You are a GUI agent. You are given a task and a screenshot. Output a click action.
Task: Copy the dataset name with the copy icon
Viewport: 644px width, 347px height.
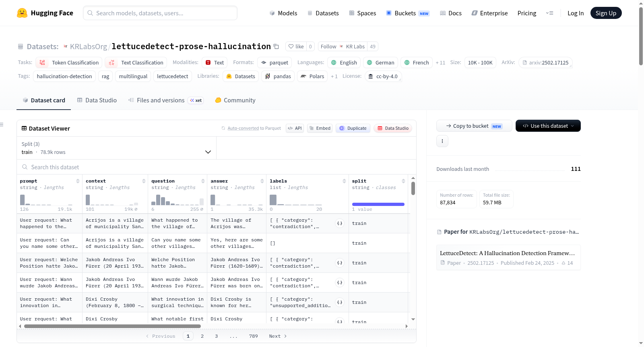(x=276, y=46)
